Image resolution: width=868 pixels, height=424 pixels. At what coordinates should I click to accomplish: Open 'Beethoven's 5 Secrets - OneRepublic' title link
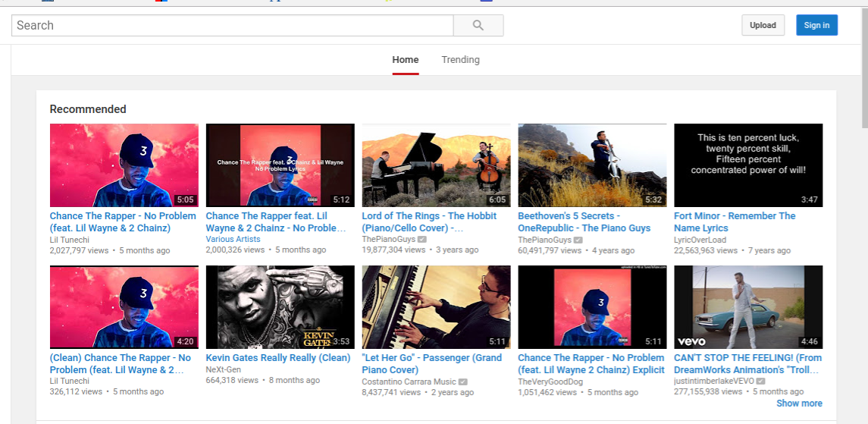[584, 222]
